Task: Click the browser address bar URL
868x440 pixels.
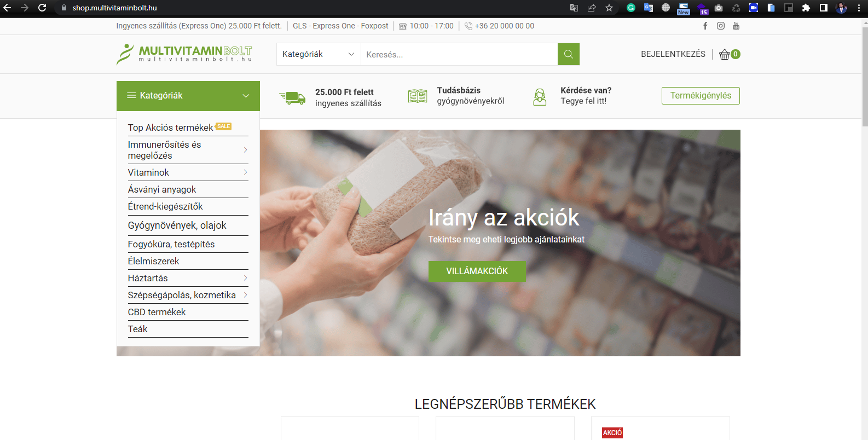Action: pos(114,8)
